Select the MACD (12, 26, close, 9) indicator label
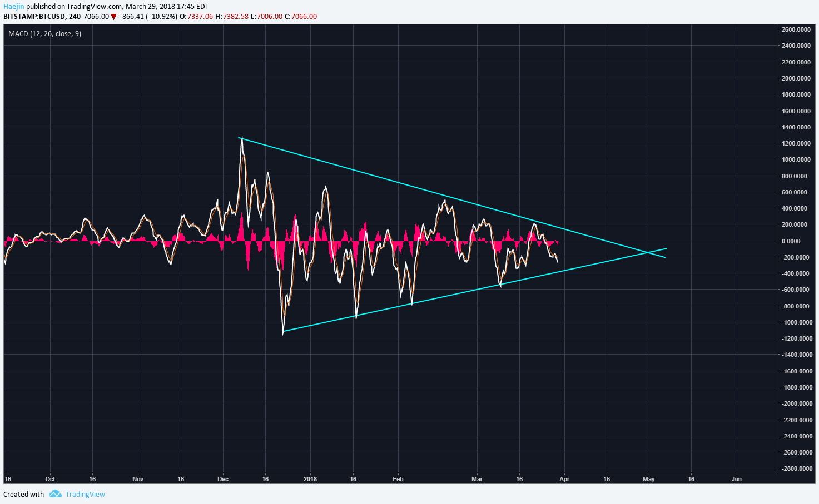 point(44,34)
